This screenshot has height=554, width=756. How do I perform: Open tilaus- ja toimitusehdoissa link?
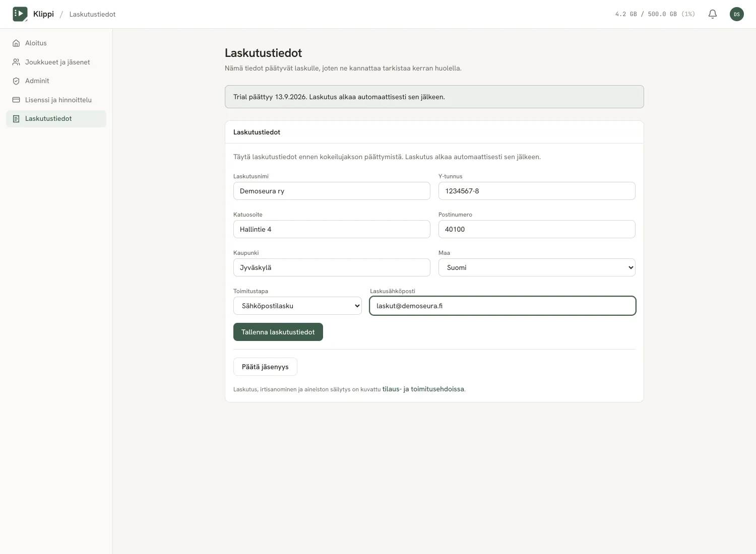[423, 389]
